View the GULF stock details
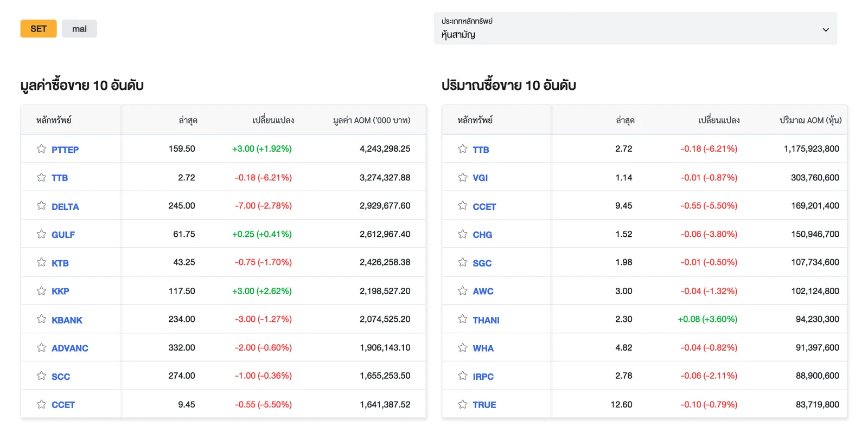 pyautogui.click(x=63, y=235)
